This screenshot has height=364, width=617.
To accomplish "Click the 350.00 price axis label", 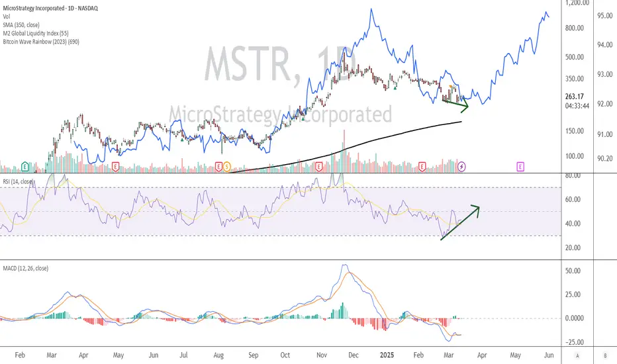I will 575,79.
